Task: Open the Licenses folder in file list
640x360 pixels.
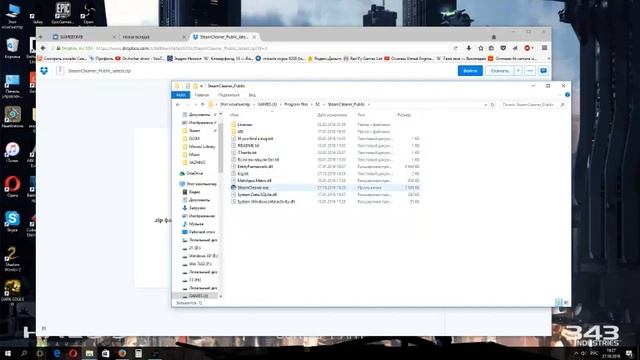Action: click(x=244, y=124)
